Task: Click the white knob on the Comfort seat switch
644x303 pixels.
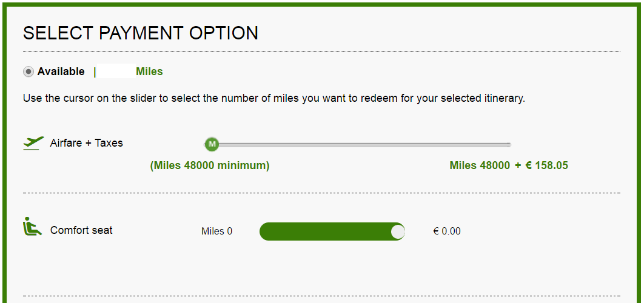Action: (x=398, y=231)
